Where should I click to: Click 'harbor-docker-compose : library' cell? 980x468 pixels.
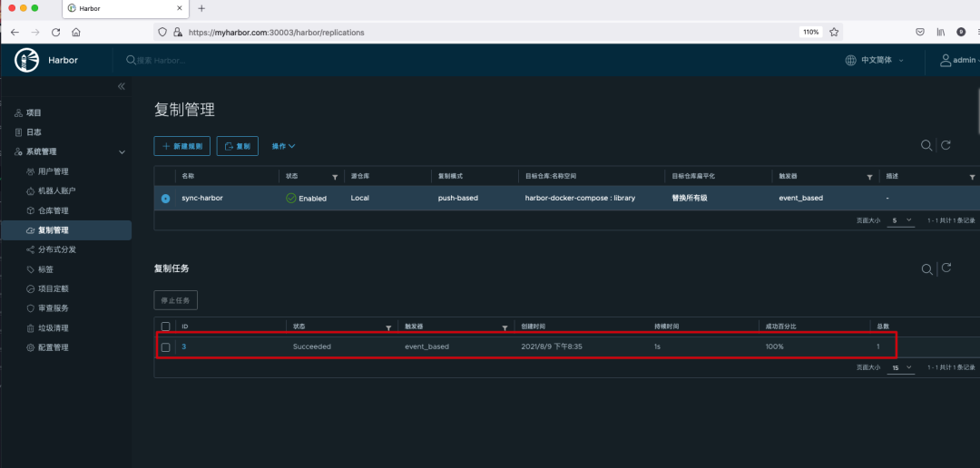[x=580, y=198]
